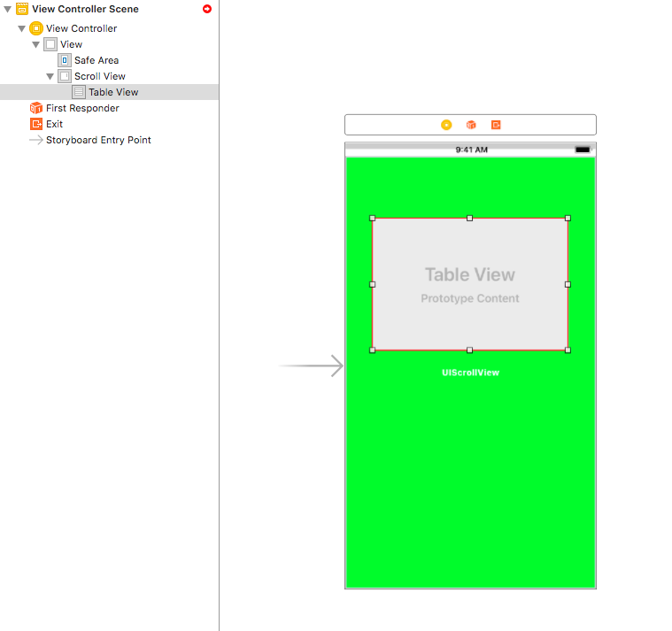Click the storyboard entry arrow on canvas
The image size is (672, 631).
(x=312, y=366)
